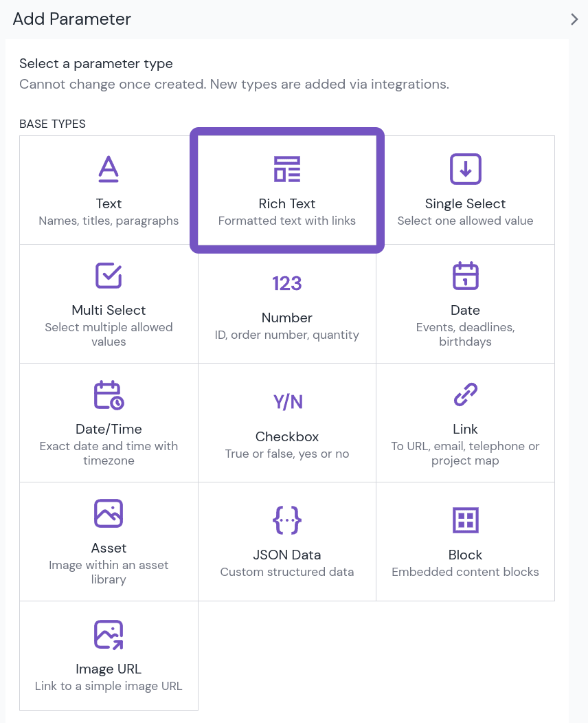Pick the Date calendar icon
This screenshot has width=588, height=723.
pos(466,276)
